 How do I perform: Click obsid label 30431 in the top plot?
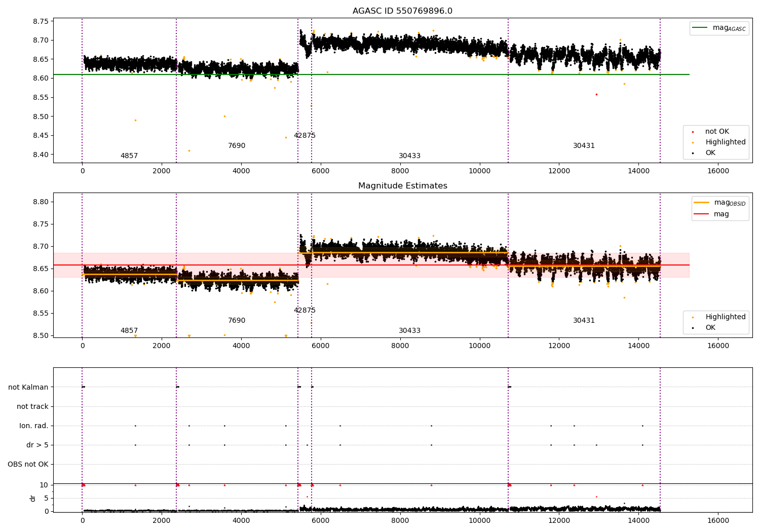584,146
